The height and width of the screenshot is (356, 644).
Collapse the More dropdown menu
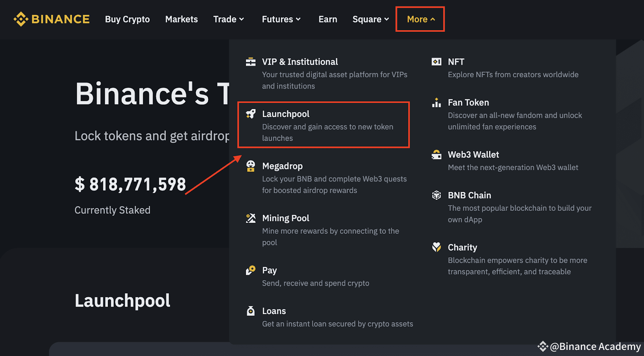420,19
